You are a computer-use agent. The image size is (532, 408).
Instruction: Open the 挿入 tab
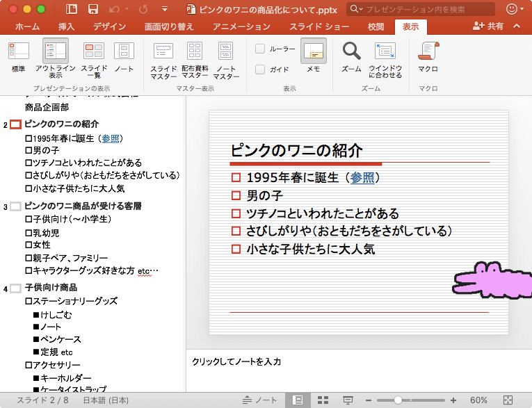[66, 26]
